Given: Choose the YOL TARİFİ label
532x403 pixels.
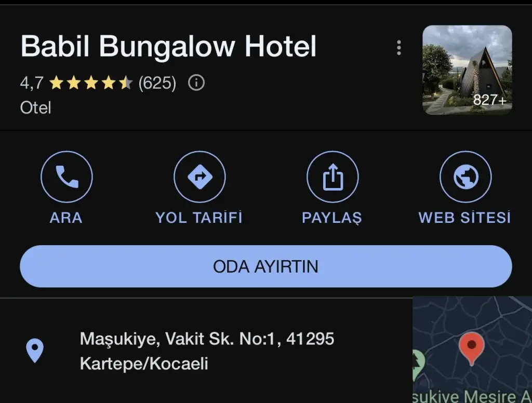Looking at the screenshot, I should click(199, 218).
